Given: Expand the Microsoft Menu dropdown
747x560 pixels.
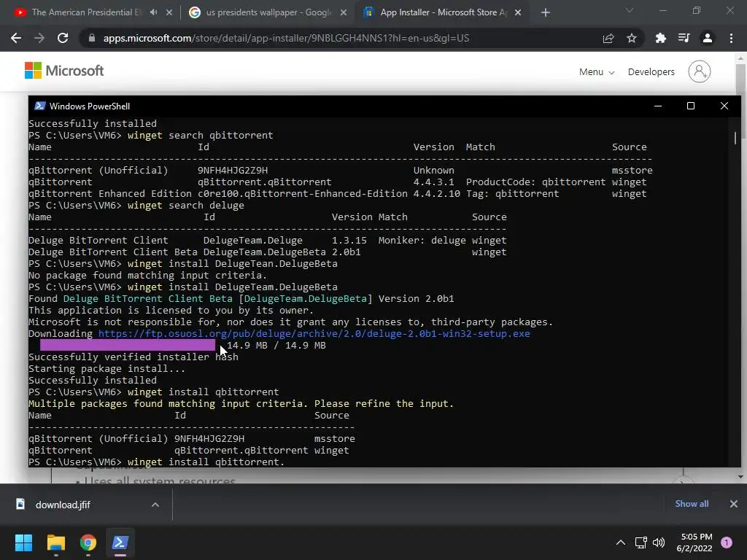Looking at the screenshot, I should click(597, 72).
